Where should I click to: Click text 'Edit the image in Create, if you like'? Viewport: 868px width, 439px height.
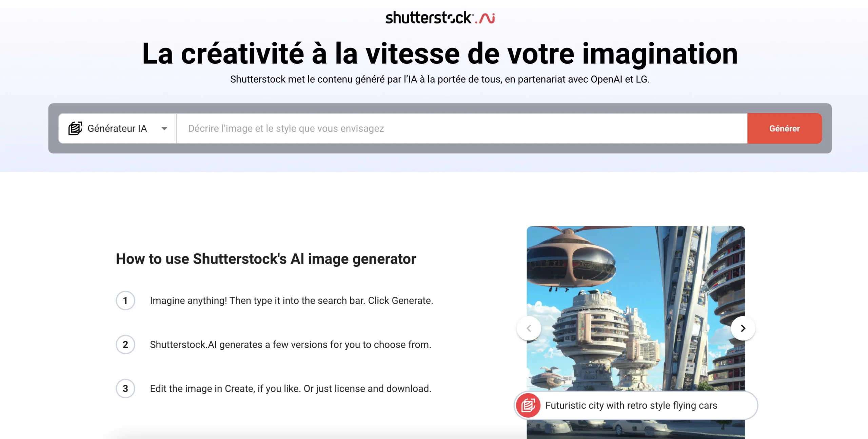(225, 389)
